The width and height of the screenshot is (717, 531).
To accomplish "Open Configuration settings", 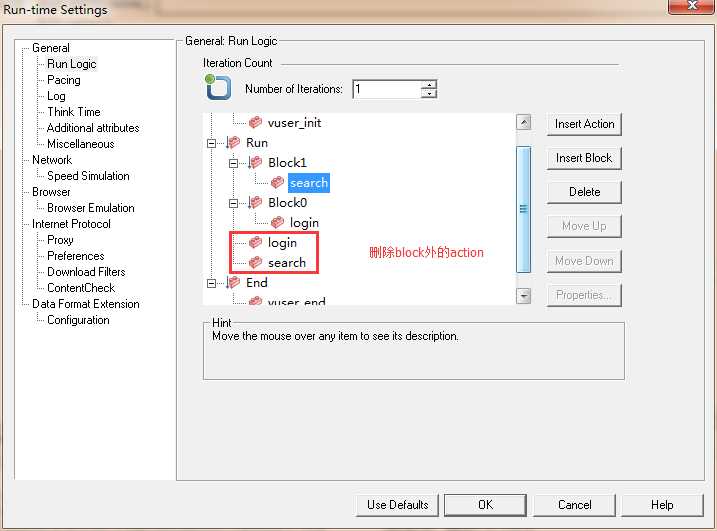I will 78,320.
